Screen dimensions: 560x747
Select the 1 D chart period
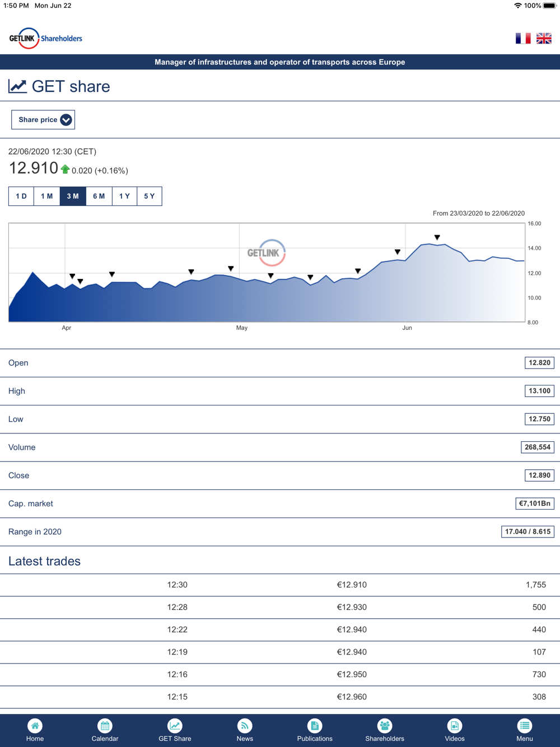tap(21, 196)
